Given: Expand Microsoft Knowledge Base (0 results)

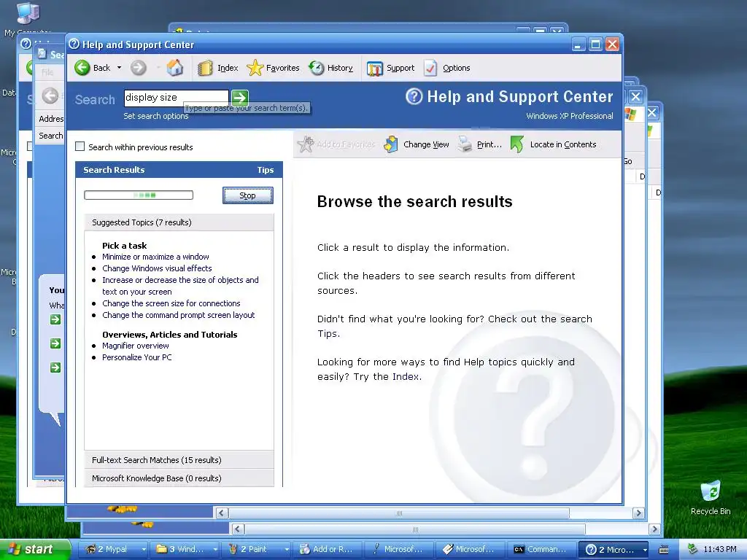Looking at the screenshot, I should [179, 478].
